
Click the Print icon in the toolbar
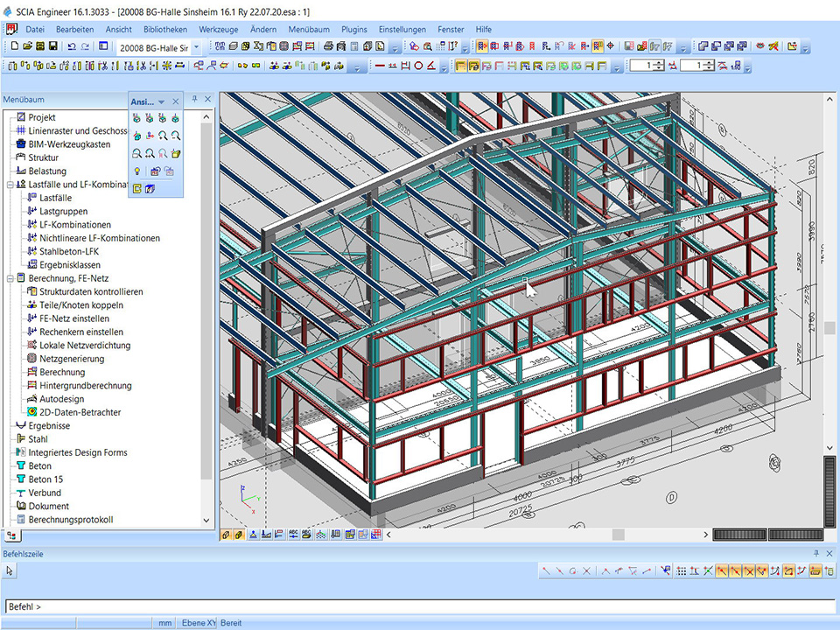click(328, 46)
